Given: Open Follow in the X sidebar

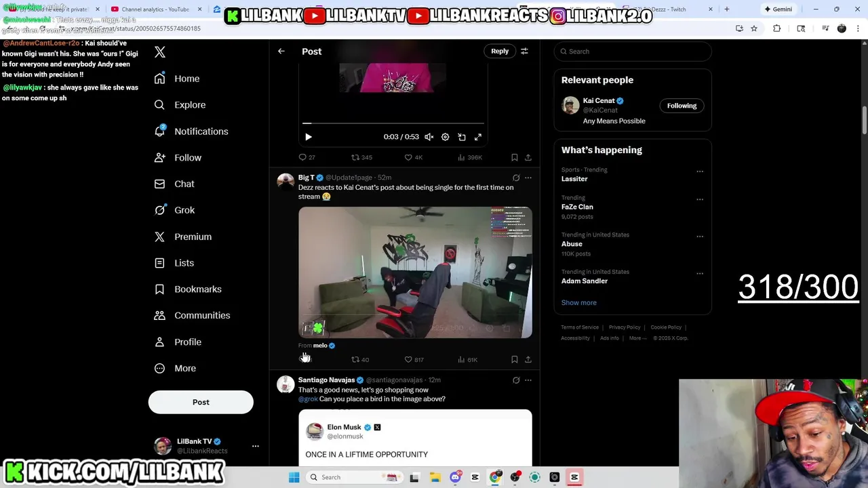Looking at the screenshot, I should 178,157.
